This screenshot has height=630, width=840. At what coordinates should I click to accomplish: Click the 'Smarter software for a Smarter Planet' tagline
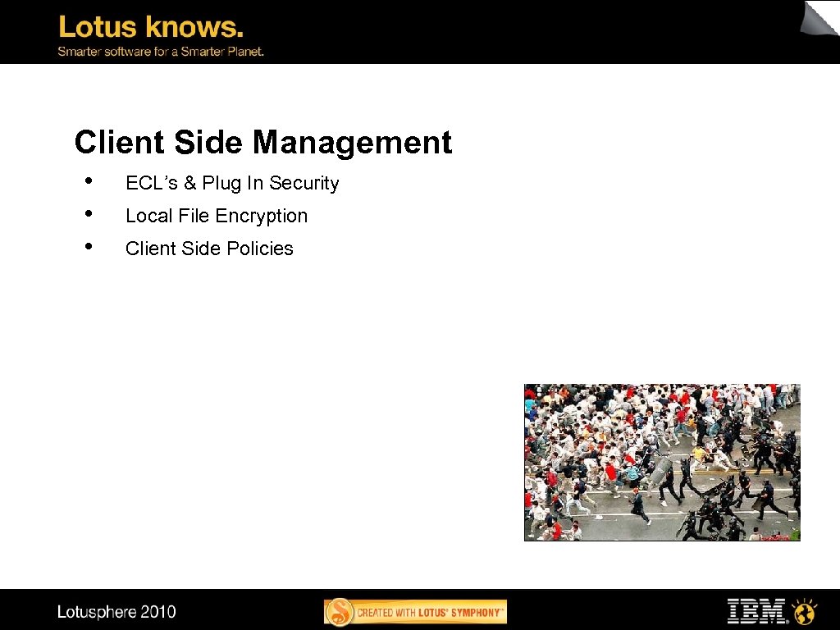(x=160, y=51)
